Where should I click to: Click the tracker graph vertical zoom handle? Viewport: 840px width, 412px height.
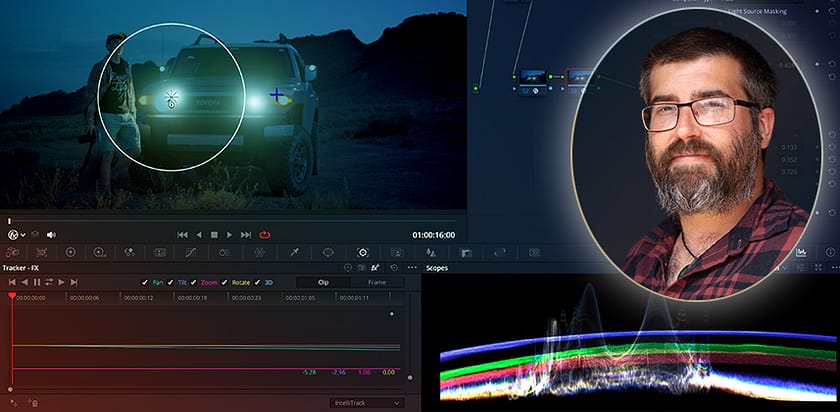click(x=410, y=378)
